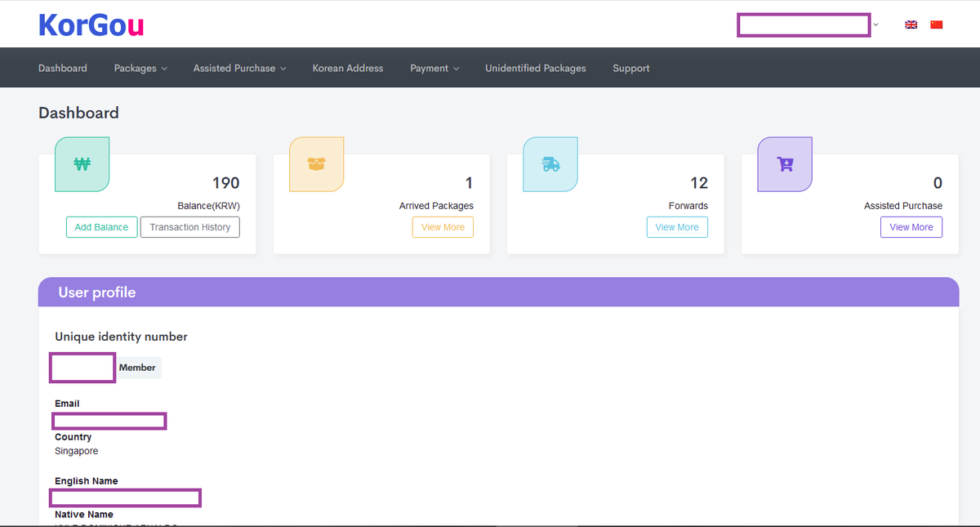This screenshot has height=527, width=980.
Task: Click the shopping cart Assisted Purchase icon
Action: pyautogui.click(x=785, y=164)
